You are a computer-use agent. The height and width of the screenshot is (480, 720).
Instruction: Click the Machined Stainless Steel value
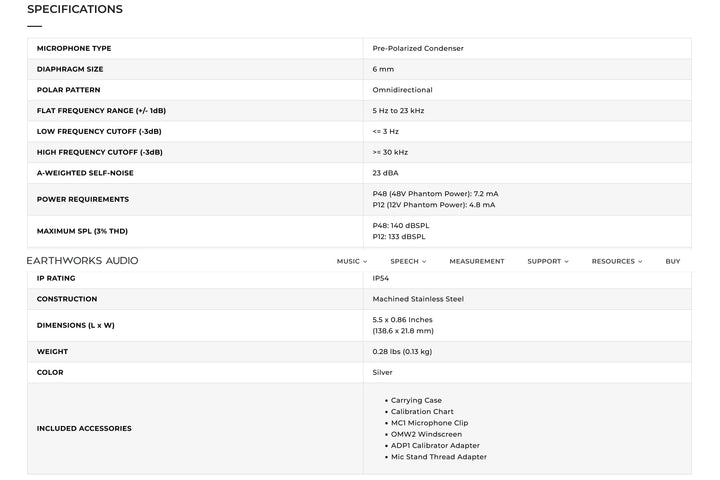(418, 299)
